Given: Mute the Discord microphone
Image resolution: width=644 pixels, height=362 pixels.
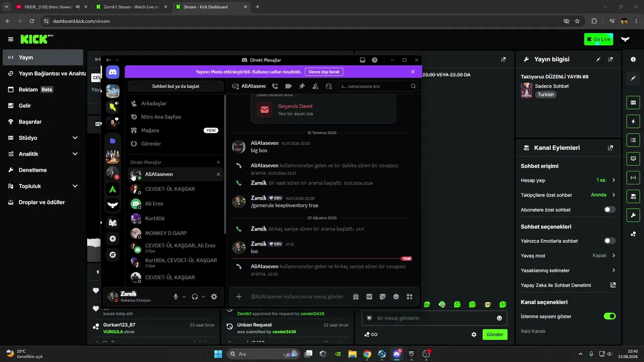Looking at the screenshot, I should pos(176,297).
